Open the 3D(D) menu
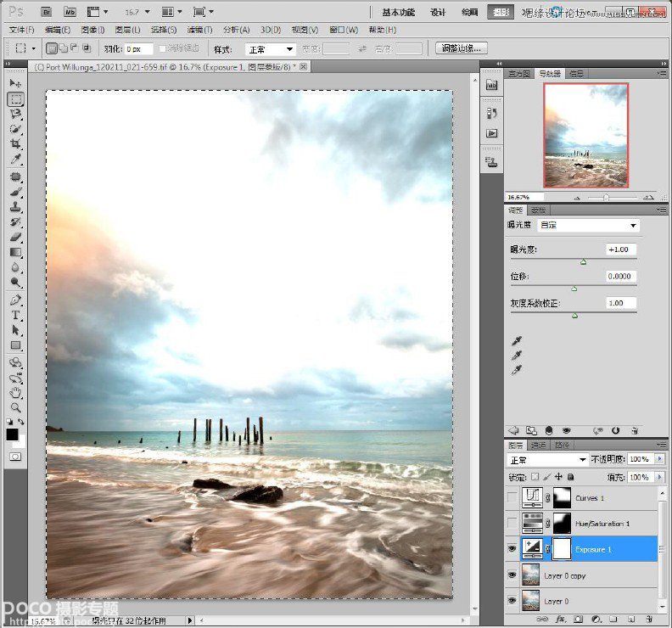The image size is (672, 628). (x=271, y=30)
